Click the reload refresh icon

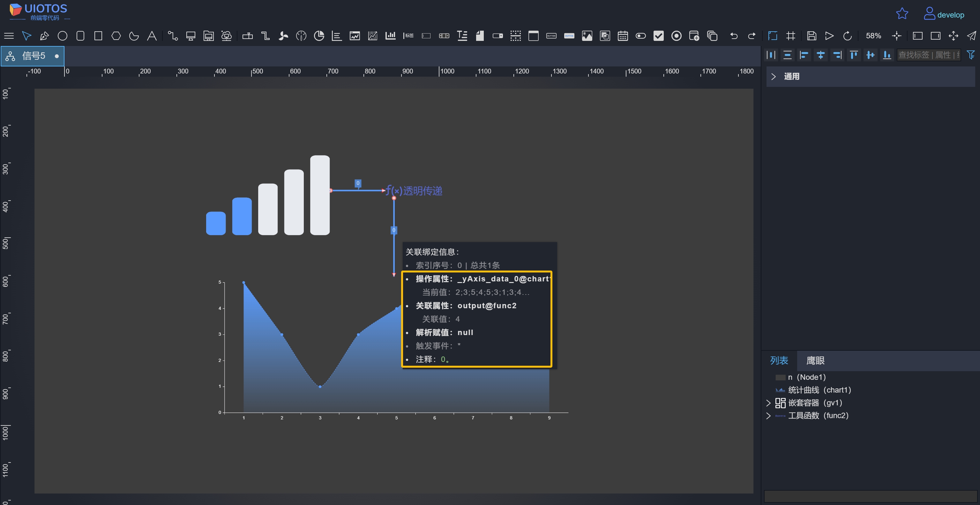(x=847, y=36)
